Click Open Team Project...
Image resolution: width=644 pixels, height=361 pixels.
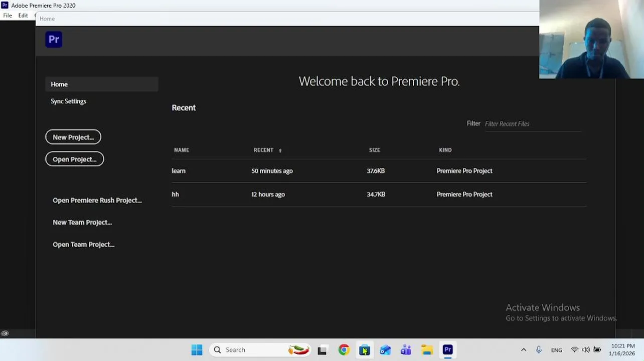click(x=84, y=244)
